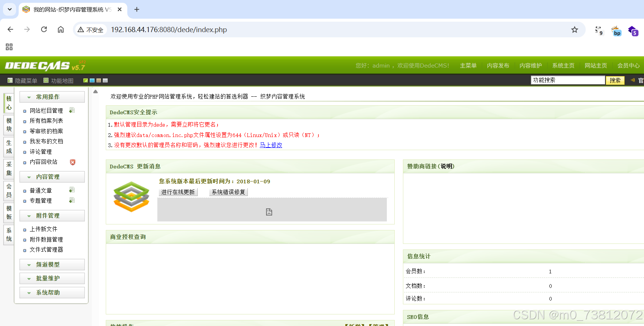644x326 pixels.
Task: Click the 功能搜索 input field
Action: point(568,80)
